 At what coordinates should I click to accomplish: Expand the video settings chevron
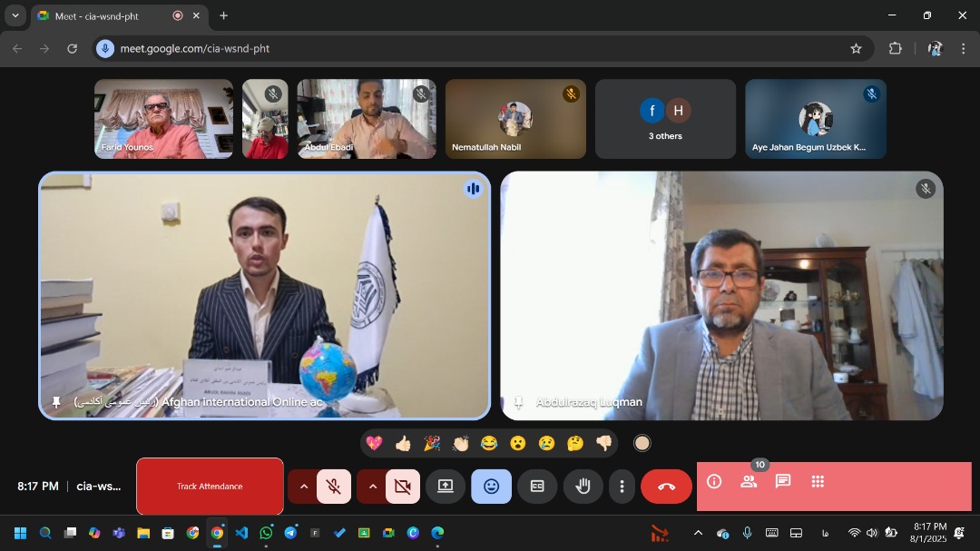pos(372,487)
